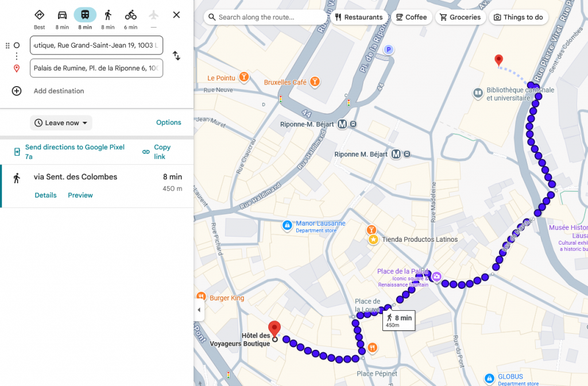Switch to driving directions mode

click(62, 16)
